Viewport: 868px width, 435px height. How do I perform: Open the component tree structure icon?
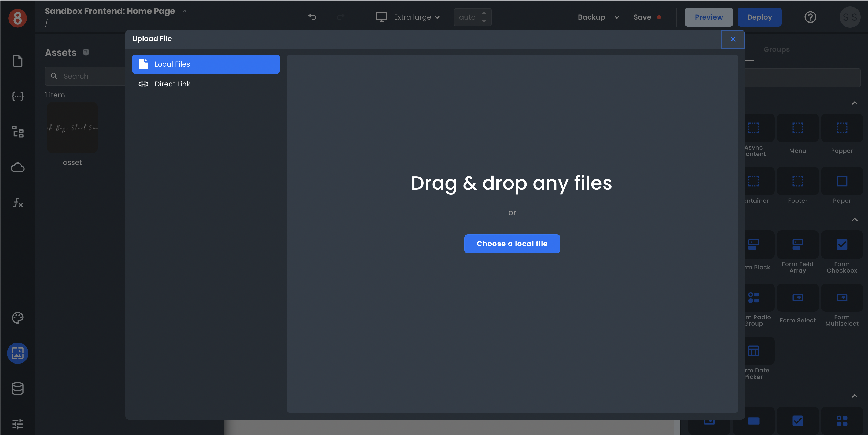click(x=17, y=132)
